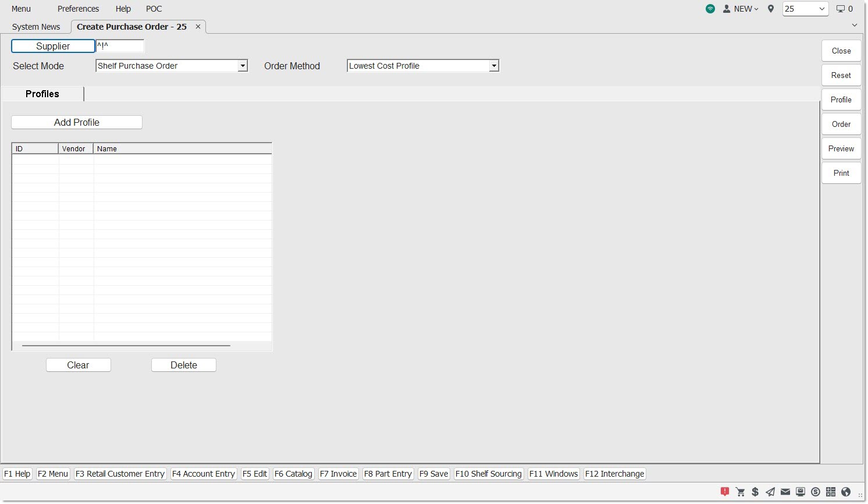Click the circled S icon
The height and width of the screenshot is (504, 868).
point(816,492)
